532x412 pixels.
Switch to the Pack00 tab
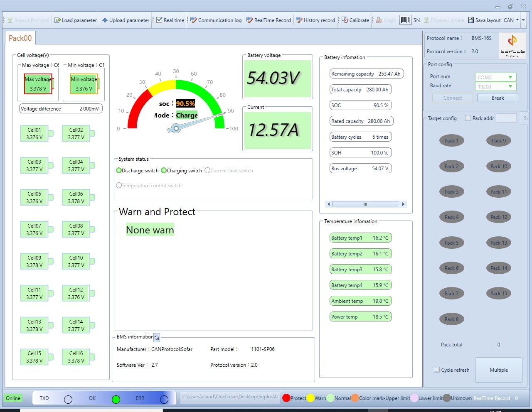coord(20,38)
